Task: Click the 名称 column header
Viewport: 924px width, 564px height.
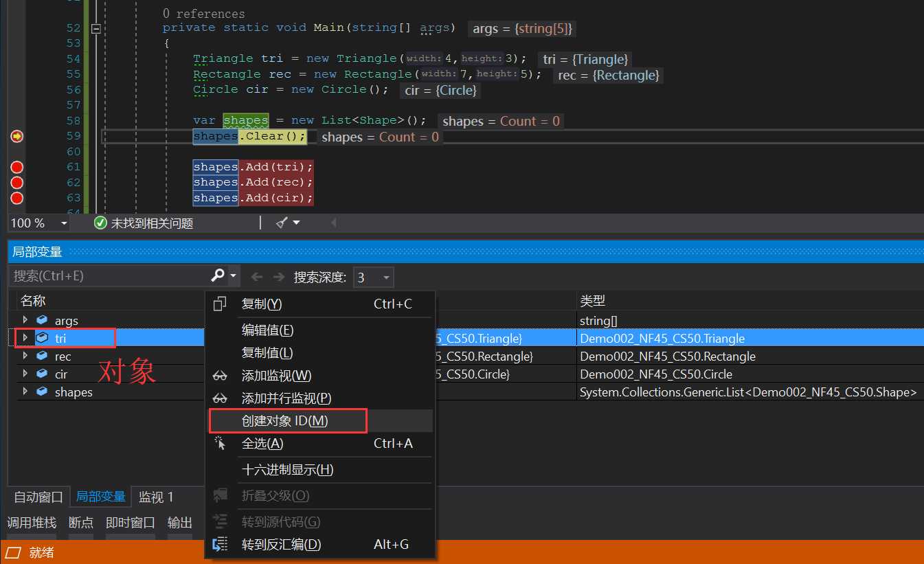Action: click(33, 301)
